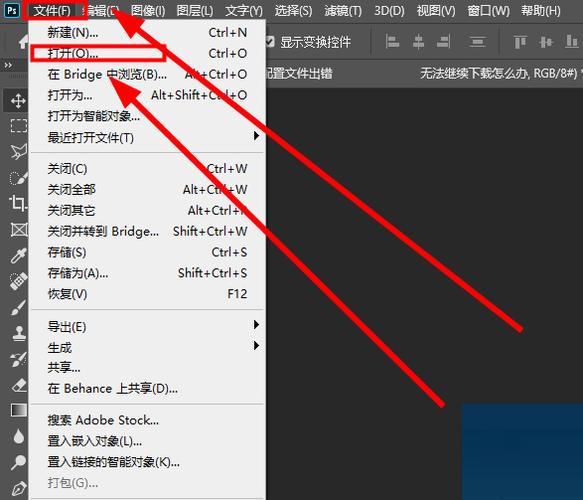Screen dimensions: 583x500
Task: Choose 新建(N)... from the file menu
Action: coord(147,33)
